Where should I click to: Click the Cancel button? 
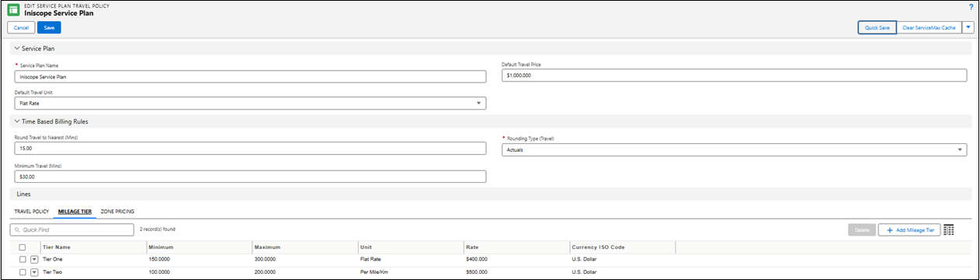tap(21, 27)
